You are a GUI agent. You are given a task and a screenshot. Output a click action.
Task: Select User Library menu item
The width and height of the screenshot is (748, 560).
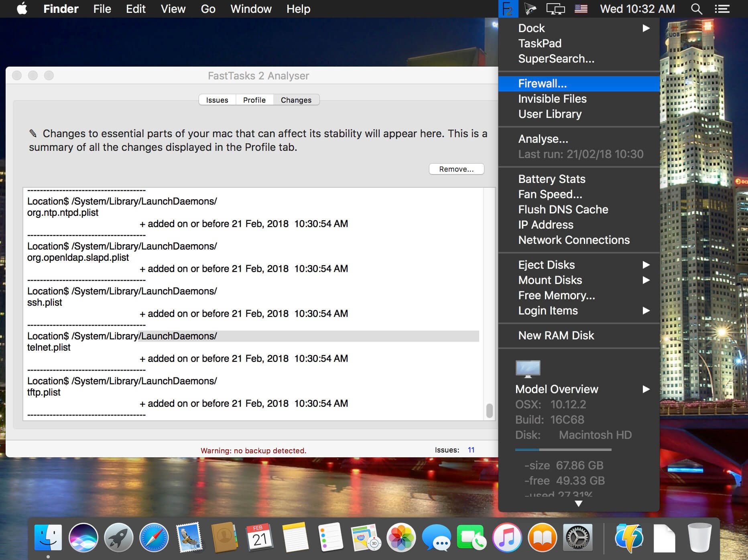click(579, 114)
